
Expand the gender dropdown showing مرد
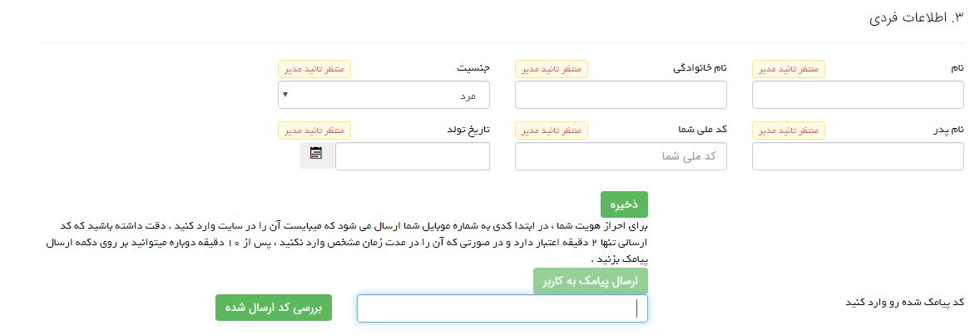(384, 95)
